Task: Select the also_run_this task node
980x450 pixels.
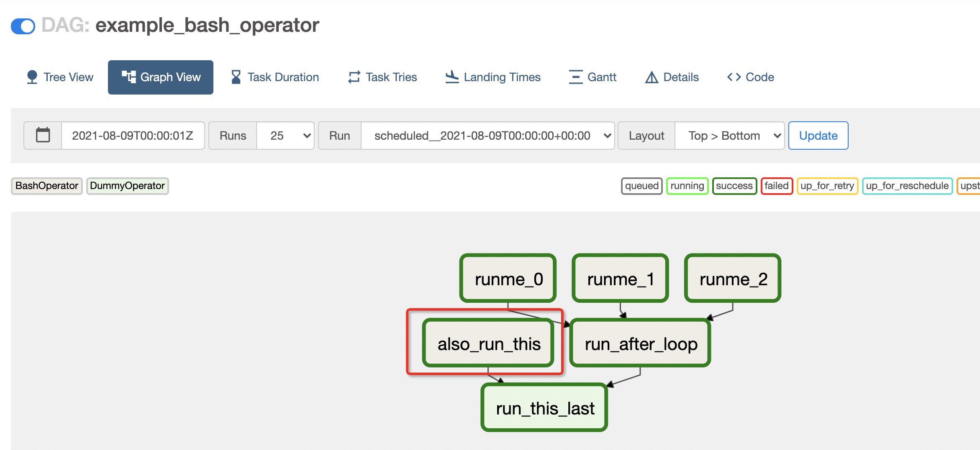Action: point(488,344)
